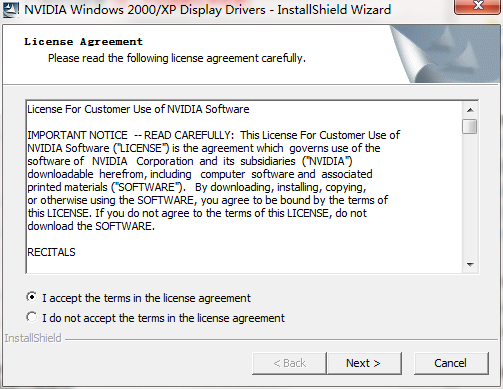Cancel the driver installation
Viewport: 503px width, 389px height.
coord(451,363)
